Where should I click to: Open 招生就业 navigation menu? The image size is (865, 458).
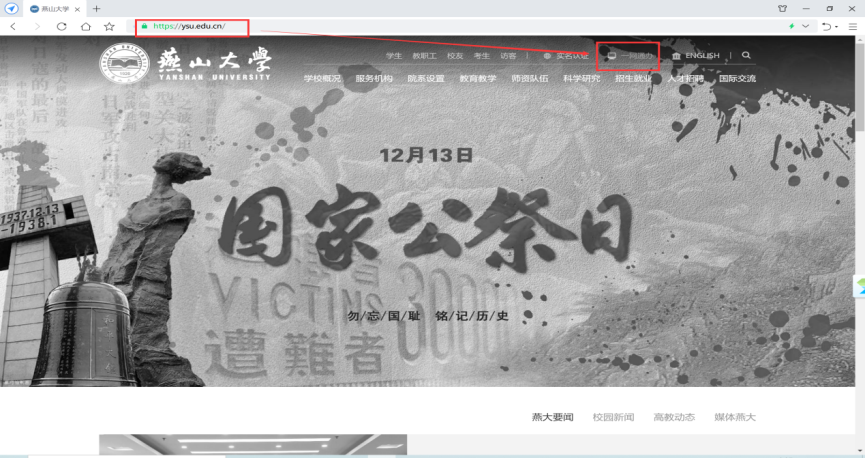[633, 78]
